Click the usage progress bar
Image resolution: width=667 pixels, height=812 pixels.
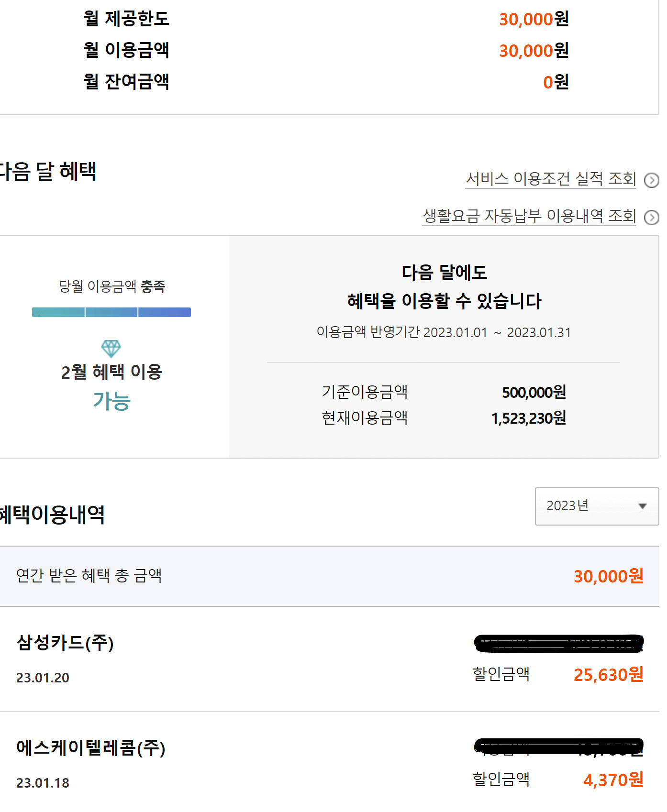(x=111, y=312)
